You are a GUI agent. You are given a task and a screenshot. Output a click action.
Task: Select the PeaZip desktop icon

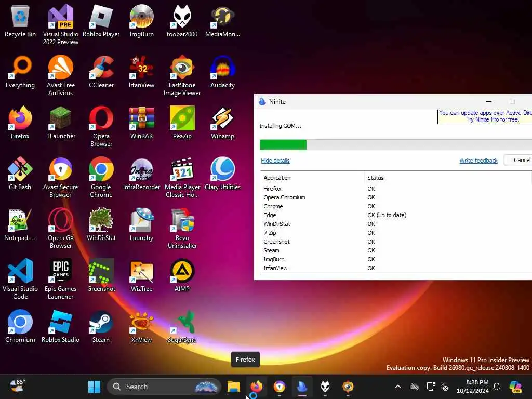tap(182, 123)
